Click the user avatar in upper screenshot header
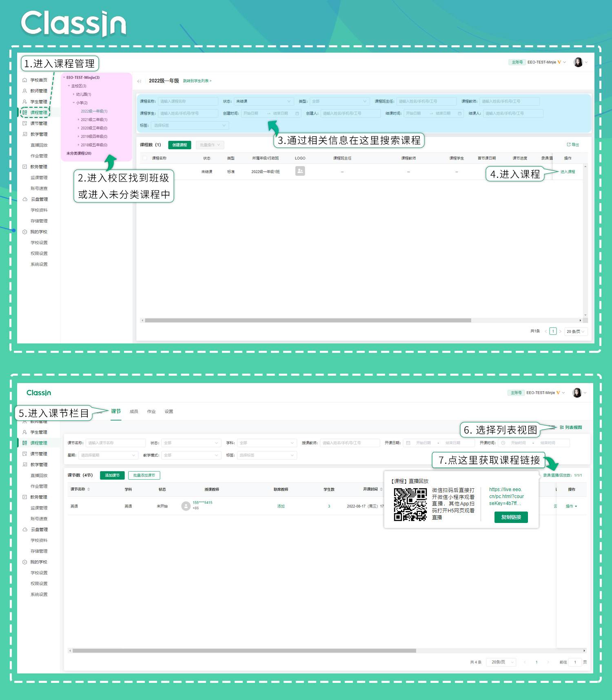 (x=578, y=62)
